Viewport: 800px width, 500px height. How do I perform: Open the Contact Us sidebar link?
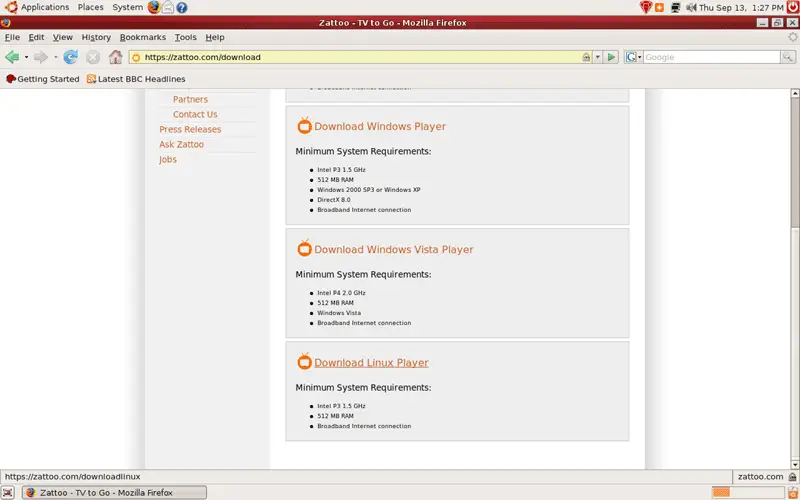(195, 114)
